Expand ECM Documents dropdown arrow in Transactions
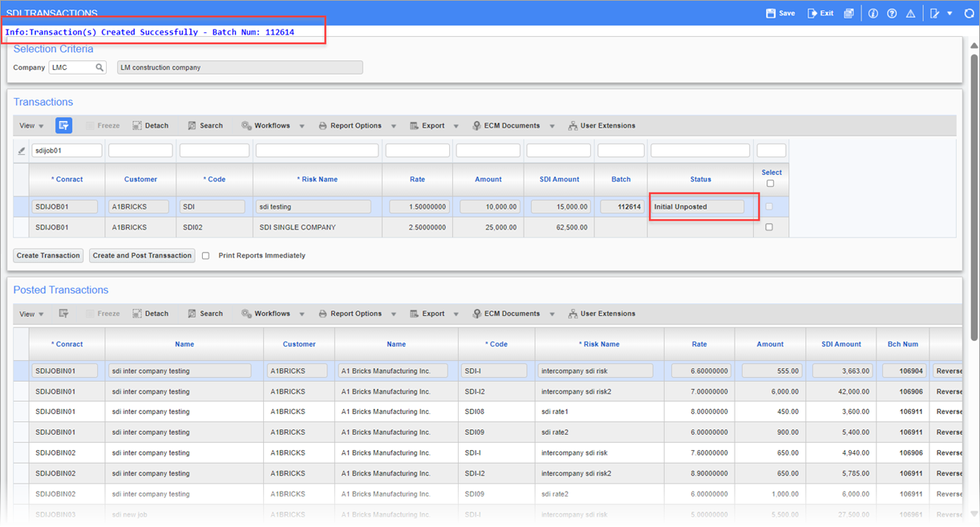Image resolution: width=980 pixels, height=527 pixels. 552,127
